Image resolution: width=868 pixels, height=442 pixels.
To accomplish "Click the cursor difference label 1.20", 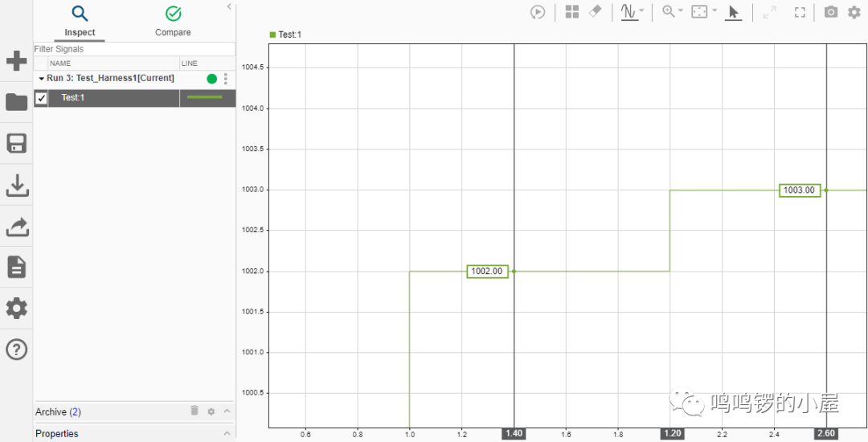I will coord(674,434).
